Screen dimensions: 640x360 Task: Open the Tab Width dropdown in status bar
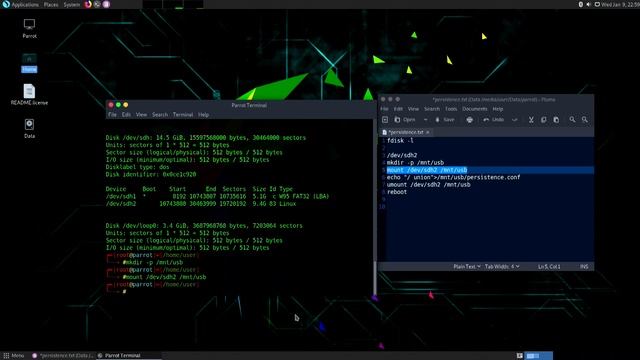coord(502,267)
